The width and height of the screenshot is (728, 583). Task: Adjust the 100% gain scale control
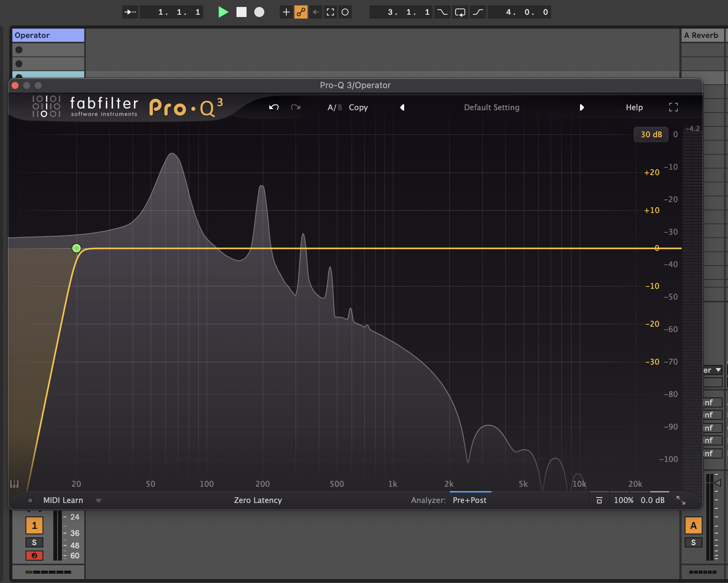coord(623,500)
